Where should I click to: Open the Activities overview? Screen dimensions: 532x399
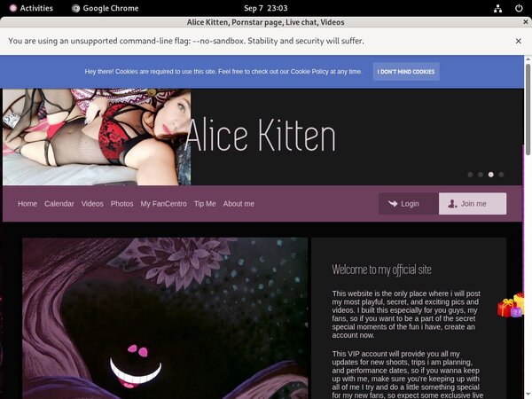[x=28, y=8]
